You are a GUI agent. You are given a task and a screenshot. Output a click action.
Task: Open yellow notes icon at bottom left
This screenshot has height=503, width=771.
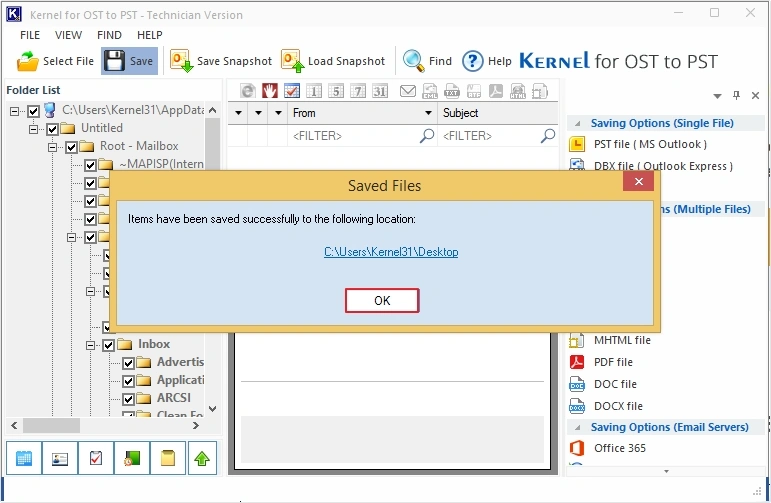(167, 458)
